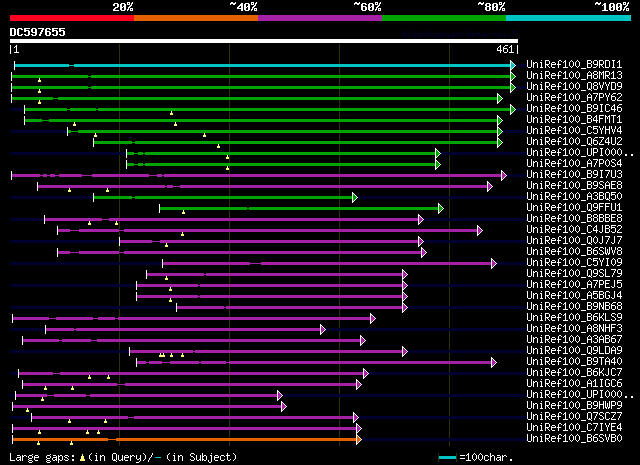This screenshot has width=640, height=465.
Task: Open the UniRef100_B9IC46 hit label
Action: (x=574, y=108)
